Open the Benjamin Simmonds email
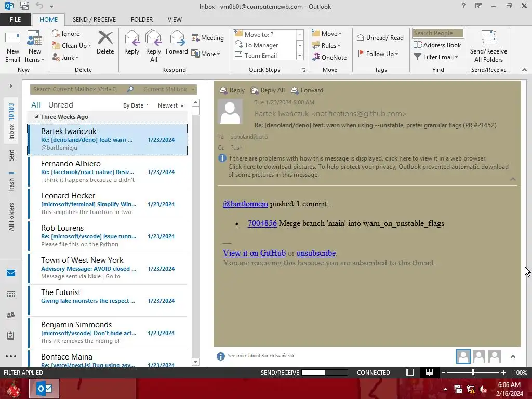The image size is (532, 399). click(108, 333)
